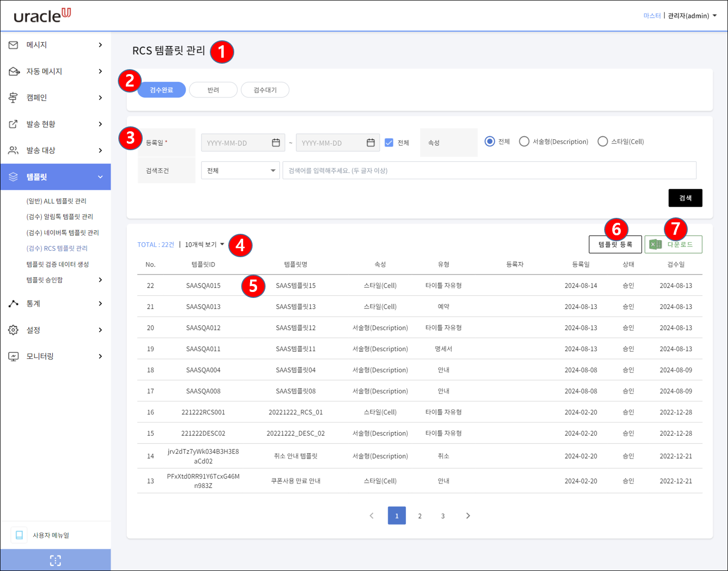
Task: Click template ID 221222RCS001
Action: pos(203,412)
